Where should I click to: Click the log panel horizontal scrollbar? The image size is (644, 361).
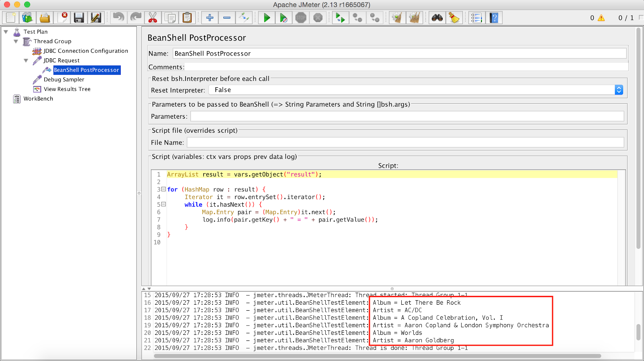377,356
